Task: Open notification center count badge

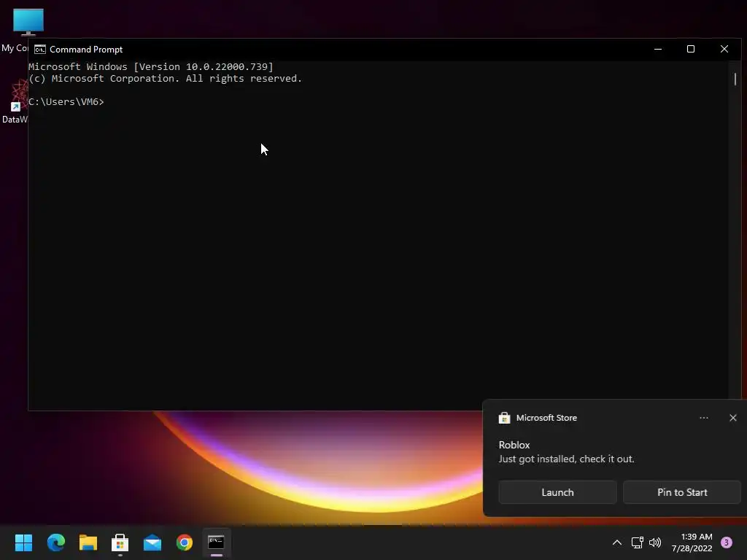Action: tap(727, 542)
